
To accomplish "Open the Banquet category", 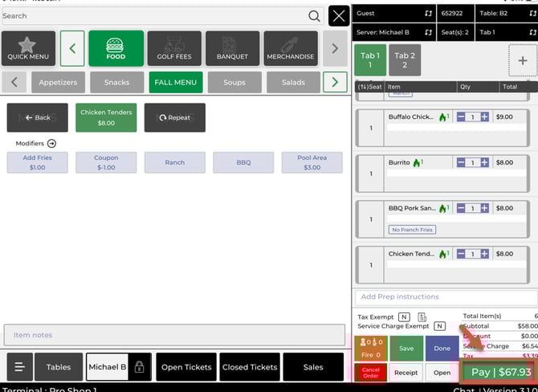I will 232,48.
